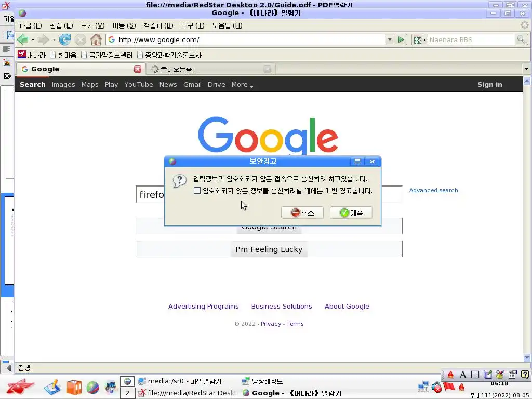Click the 취소 cancel button

click(x=302, y=212)
